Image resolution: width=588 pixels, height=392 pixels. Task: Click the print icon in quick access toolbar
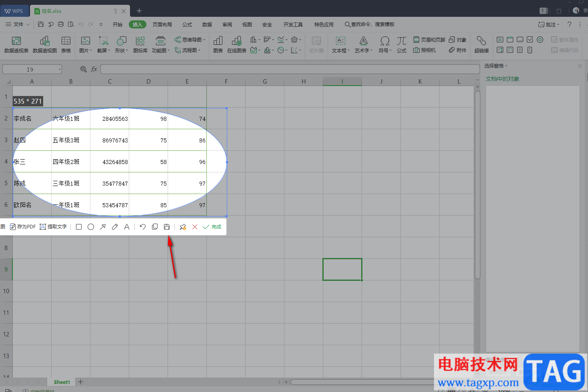[x=61, y=24]
